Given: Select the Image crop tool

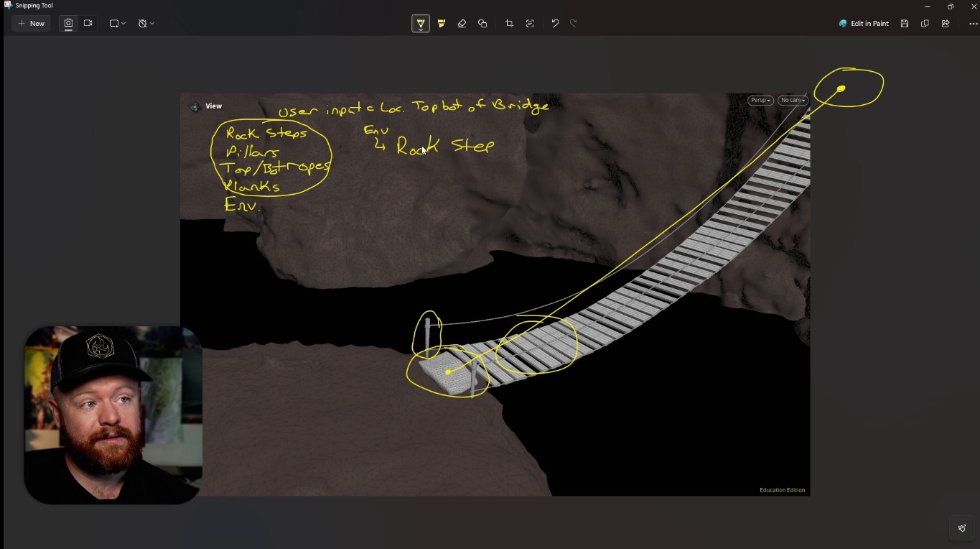Looking at the screenshot, I should pos(509,24).
